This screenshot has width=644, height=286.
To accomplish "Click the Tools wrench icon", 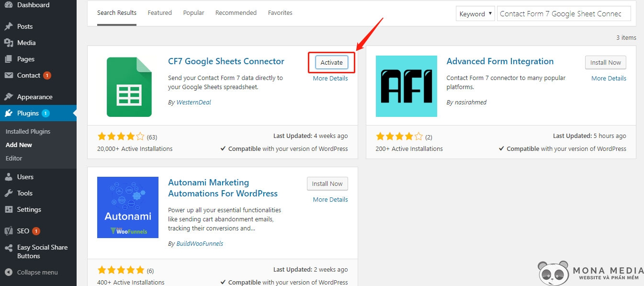I will pos(9,193).
